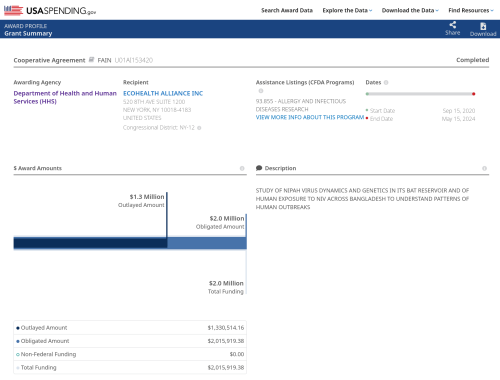The height and width of the screenshot is (380, 500).
Task: Click the 520 8TH AVE SUITE 1200 address
Action: [x=154, y=102]
